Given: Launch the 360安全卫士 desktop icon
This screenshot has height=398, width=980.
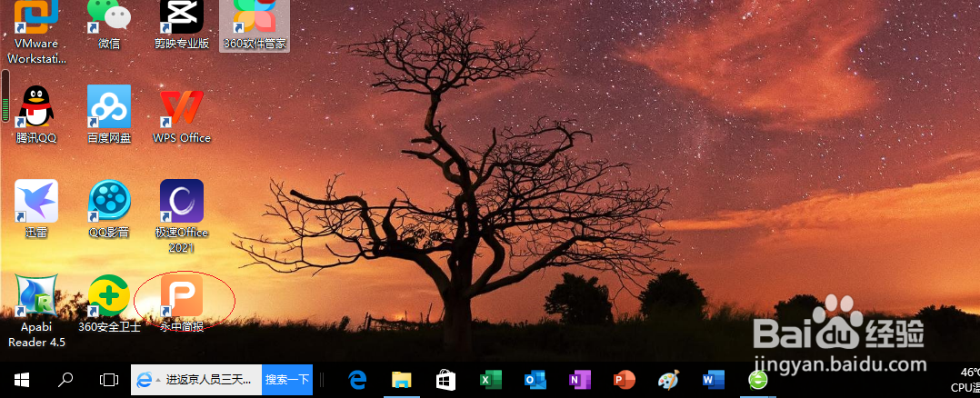Looking at the screenshot, I should tap(109, 303).
